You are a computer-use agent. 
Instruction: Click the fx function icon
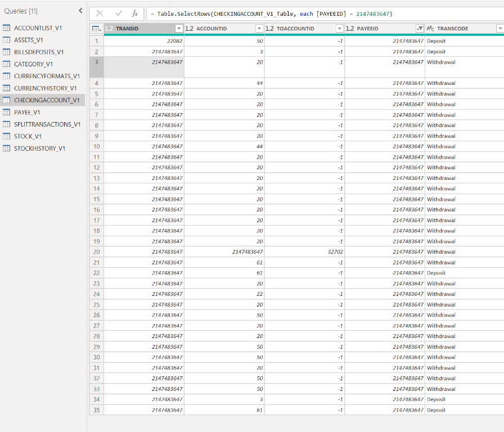click(135, 13)
